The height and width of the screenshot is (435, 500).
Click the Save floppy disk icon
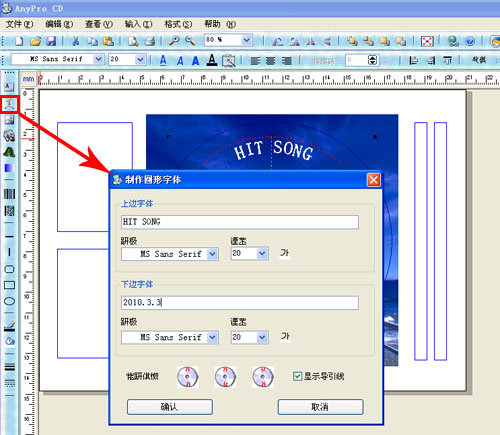tap(51, 41)
